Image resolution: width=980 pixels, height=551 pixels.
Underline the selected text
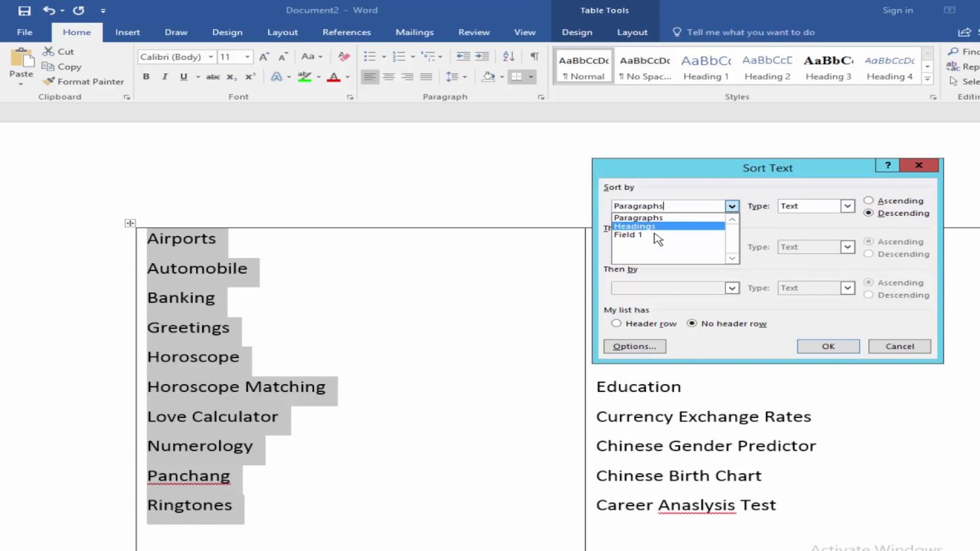(x=183, y=77)
